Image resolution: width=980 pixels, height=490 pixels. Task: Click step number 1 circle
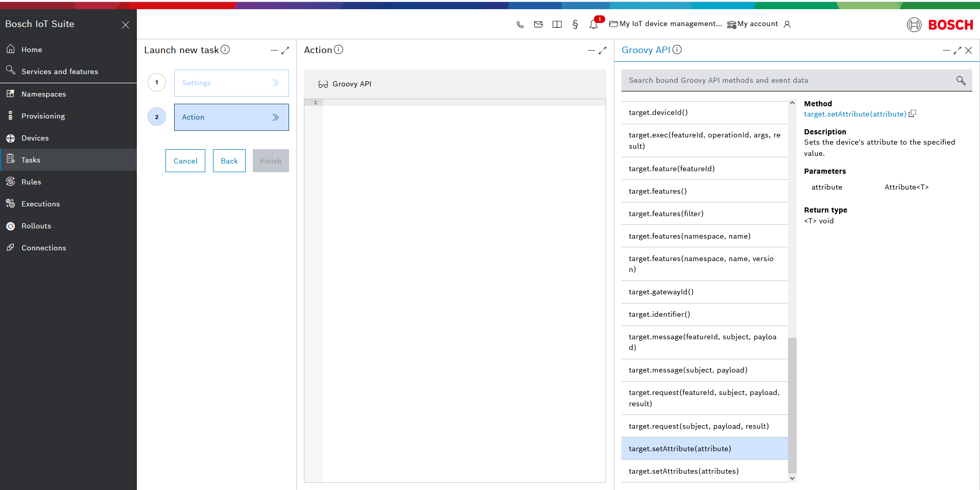click(x=157, y=82)
